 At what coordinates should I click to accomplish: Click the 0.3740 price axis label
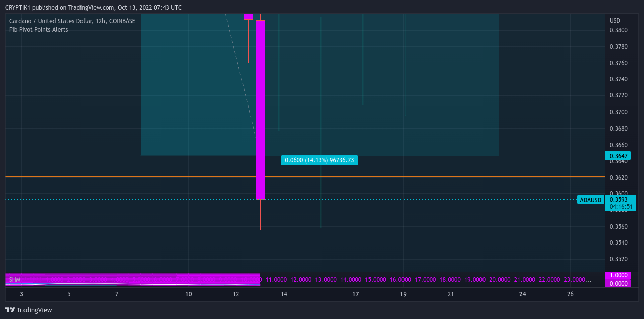click(x=618, y=79)
